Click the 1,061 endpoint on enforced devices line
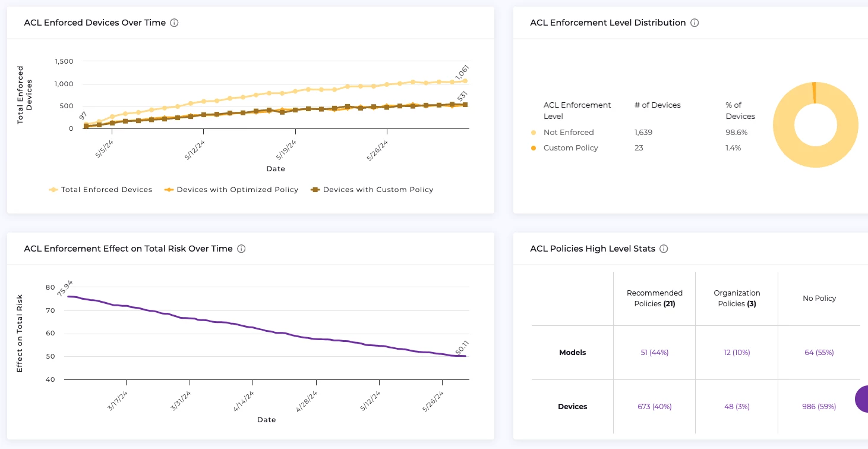 [x=465, y=81]
